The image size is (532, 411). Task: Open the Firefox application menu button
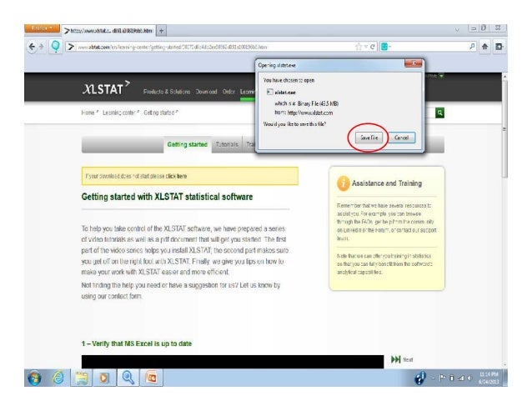point(42,28)
